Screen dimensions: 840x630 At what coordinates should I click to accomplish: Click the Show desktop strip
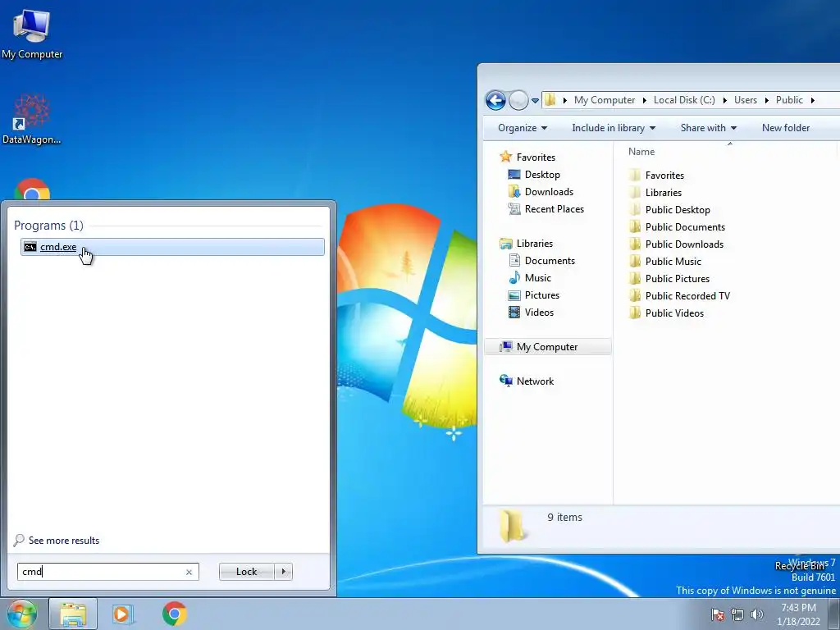point(834,614)
